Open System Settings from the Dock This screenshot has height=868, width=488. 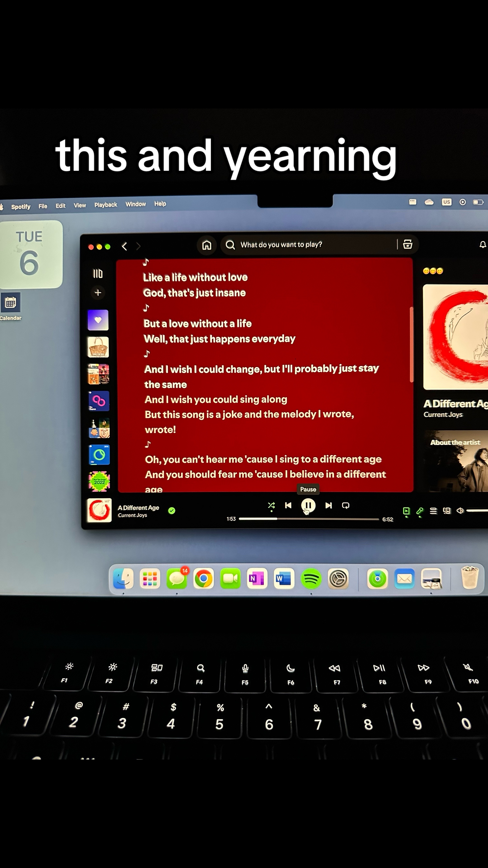(338, 579)
